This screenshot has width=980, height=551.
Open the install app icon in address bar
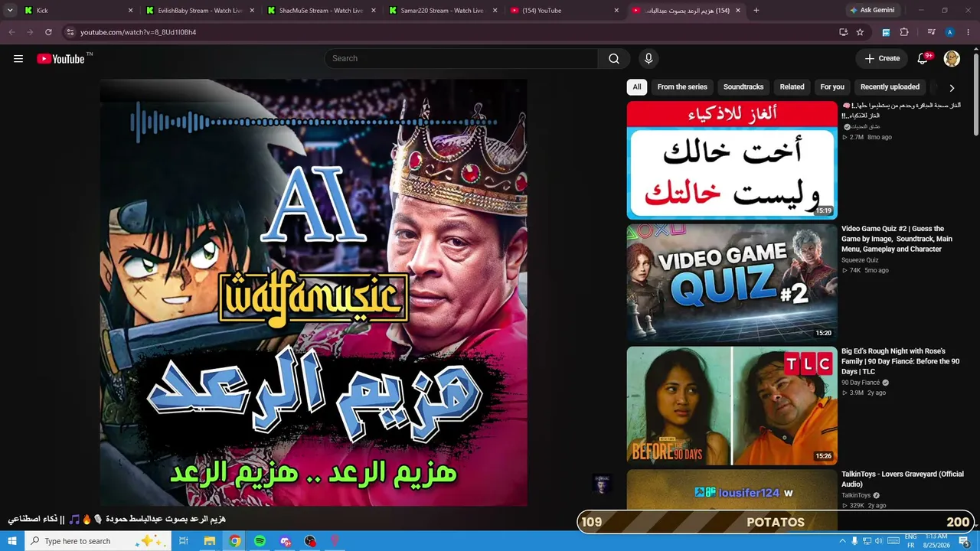(x=843, y=32)
